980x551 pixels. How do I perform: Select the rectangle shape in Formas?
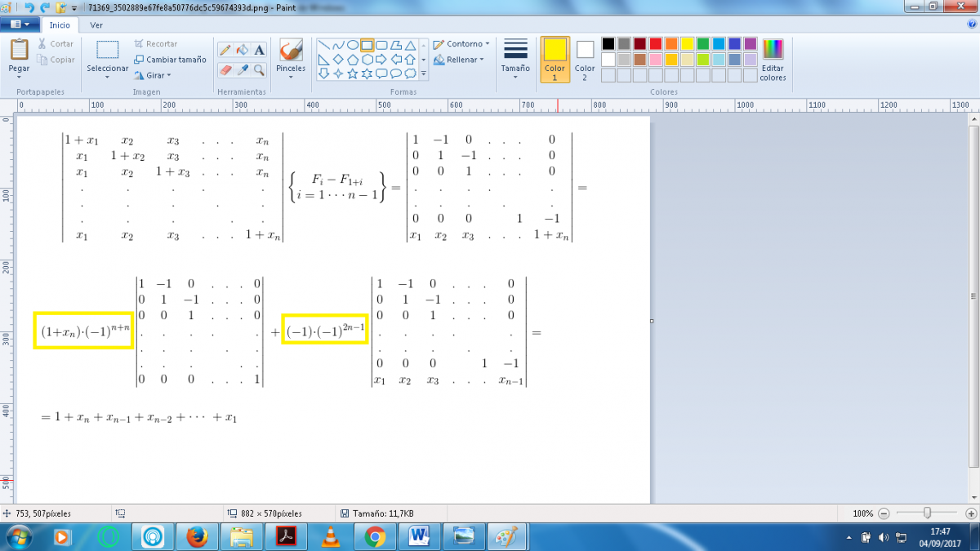point(367,45)
